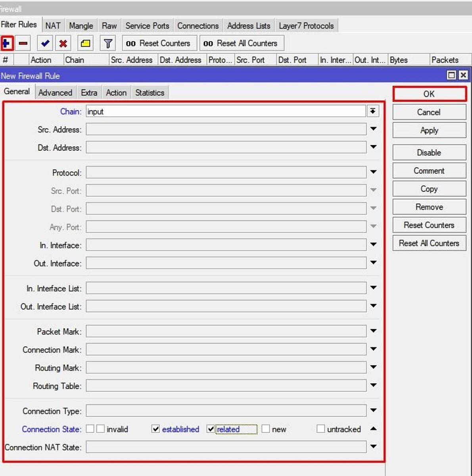The height and width of the screenshot is (476, 472).
Task: Click the yellow comment note icon
Action: pos(86,43)
